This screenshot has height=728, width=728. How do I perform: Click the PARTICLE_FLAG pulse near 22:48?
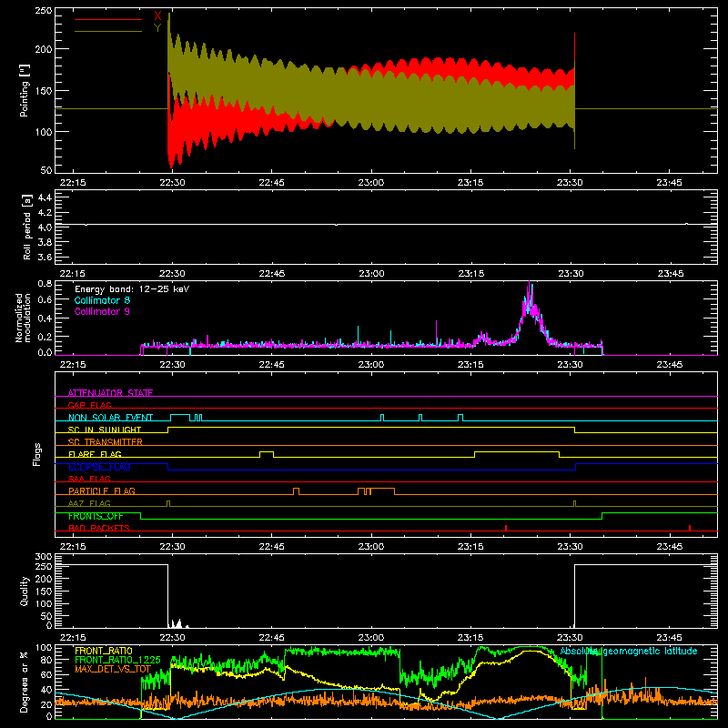click(x=297, y=491)
